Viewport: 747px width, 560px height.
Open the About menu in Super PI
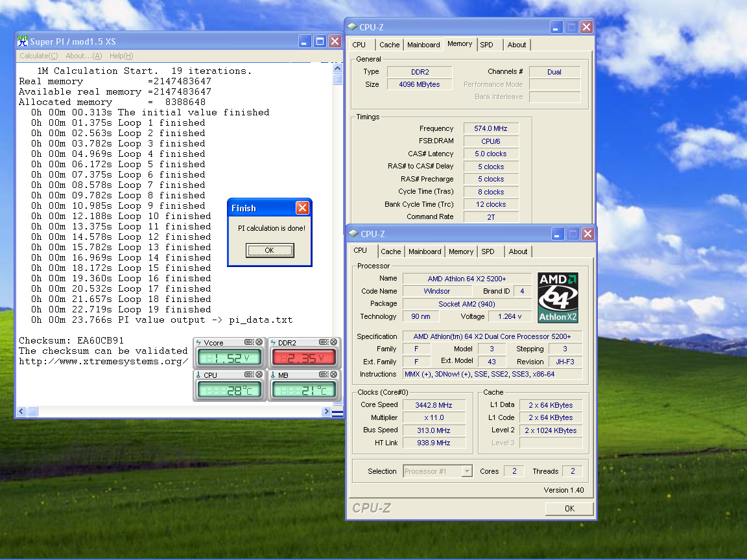(84, 56)
